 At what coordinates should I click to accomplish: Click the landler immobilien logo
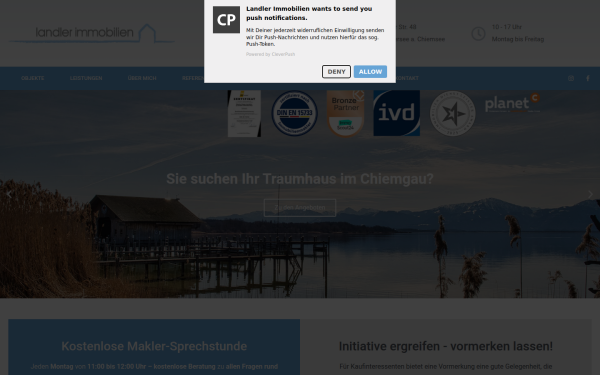pyautogui.click(x=92, y=33)
